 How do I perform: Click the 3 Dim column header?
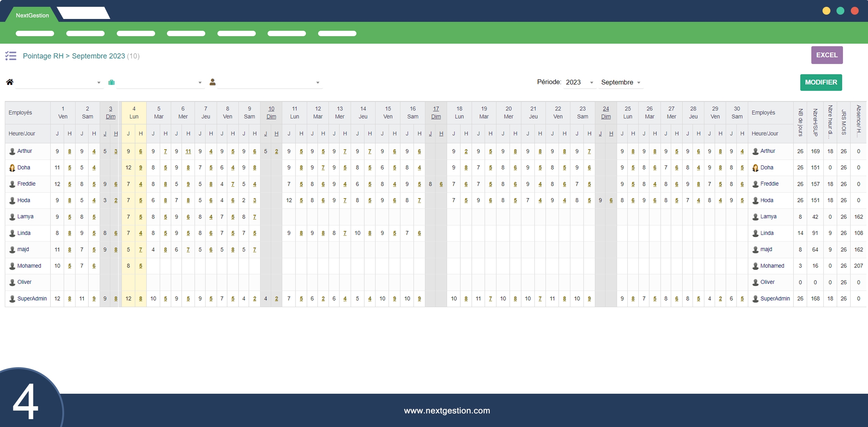pos(110,112)
